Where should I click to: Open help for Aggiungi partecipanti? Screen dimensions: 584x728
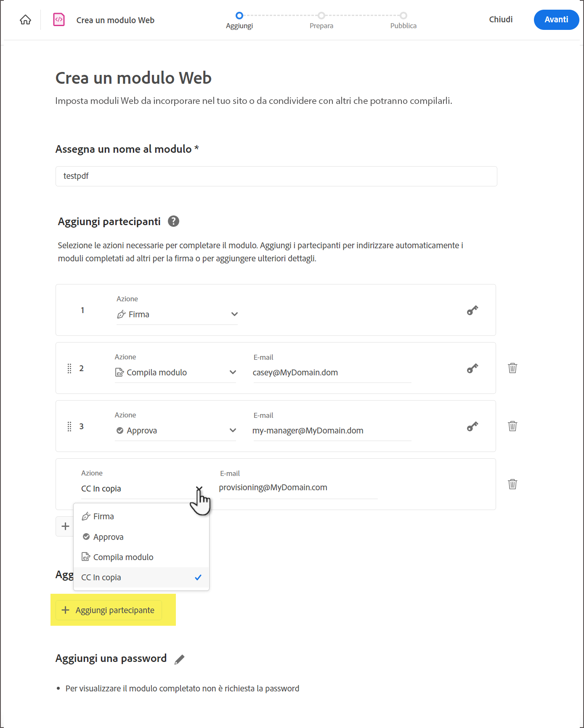coord(173,221)
